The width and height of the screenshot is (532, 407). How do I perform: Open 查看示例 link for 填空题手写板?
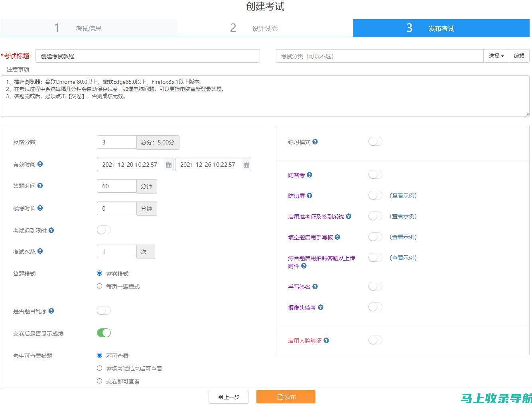tap(403, 237)
